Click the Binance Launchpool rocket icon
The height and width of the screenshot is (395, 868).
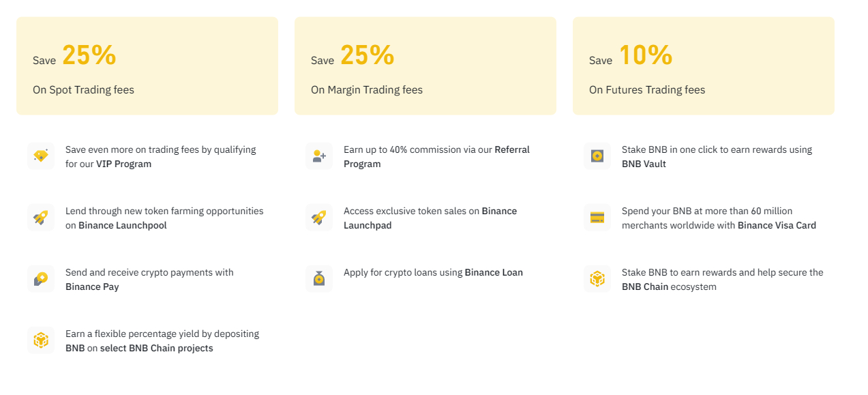coord(41,218)
